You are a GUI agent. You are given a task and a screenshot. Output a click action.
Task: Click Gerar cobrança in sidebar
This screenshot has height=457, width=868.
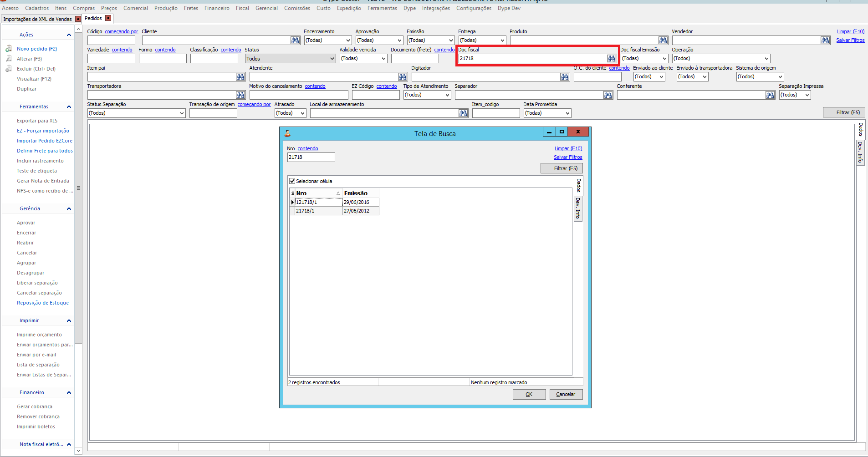(x=35, y=406)
